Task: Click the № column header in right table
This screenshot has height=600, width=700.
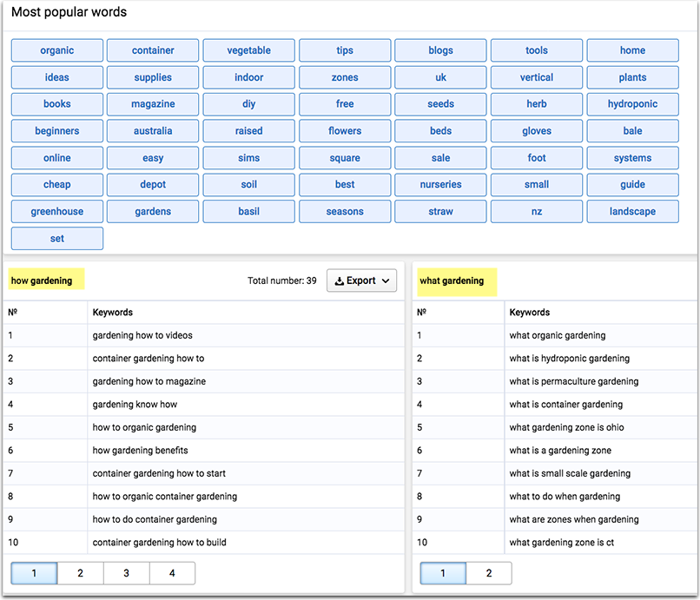Action: point(421,313)
